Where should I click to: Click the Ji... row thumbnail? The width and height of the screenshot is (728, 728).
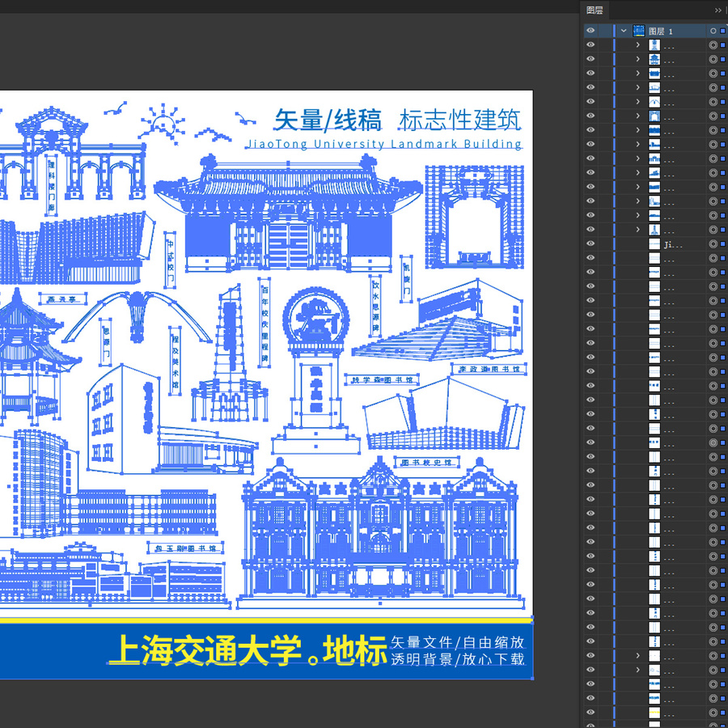[654, 243]
